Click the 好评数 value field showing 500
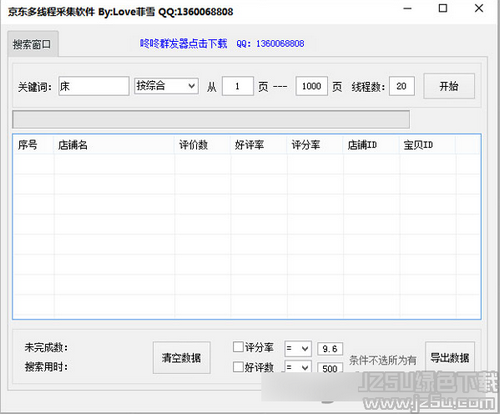 click(x=330, y=368)
